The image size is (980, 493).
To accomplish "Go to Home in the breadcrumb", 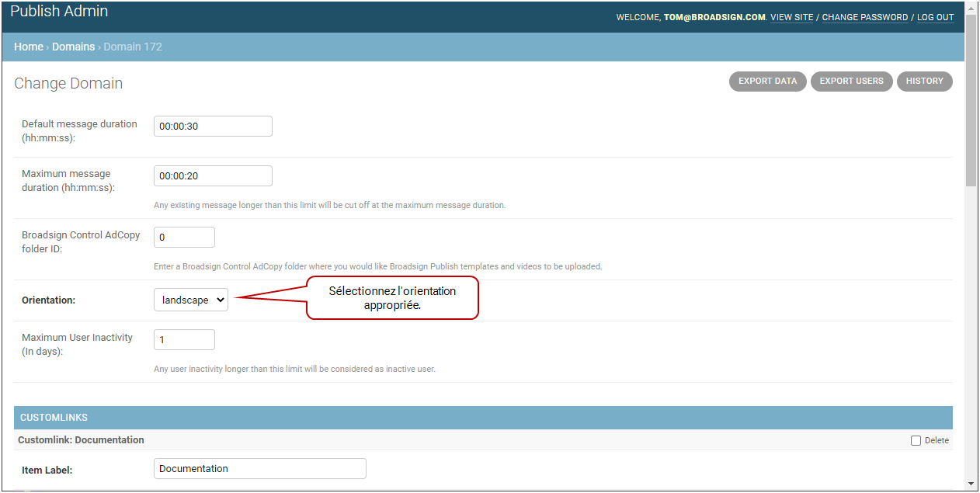I will pos(29,47).
